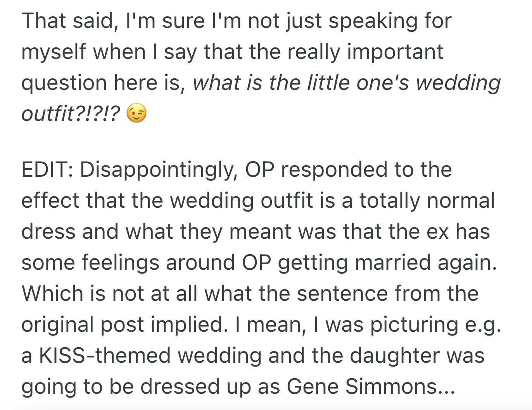This screenshot has height=410, width=532.
Task: Click the word "myself"
Action: coord(54,52)
